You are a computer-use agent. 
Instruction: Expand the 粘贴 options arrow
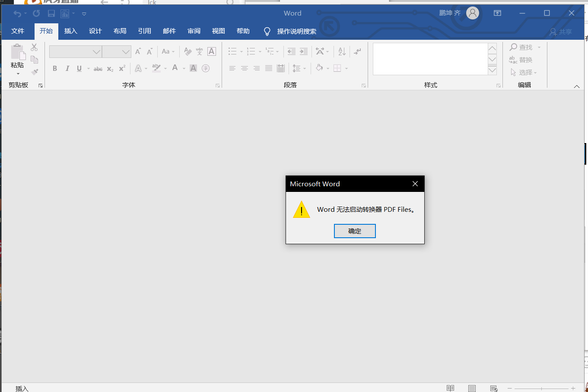(x=18, y=73)
